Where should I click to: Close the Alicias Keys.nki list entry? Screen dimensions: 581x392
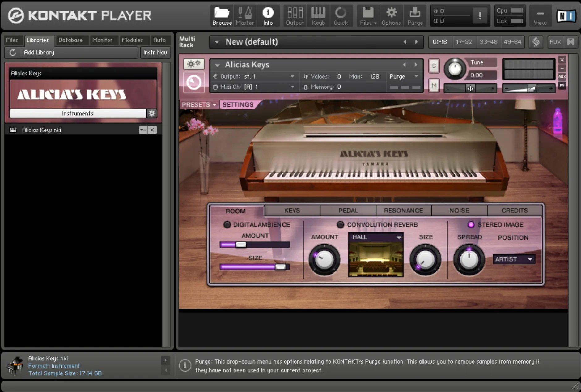coord(152,130)
